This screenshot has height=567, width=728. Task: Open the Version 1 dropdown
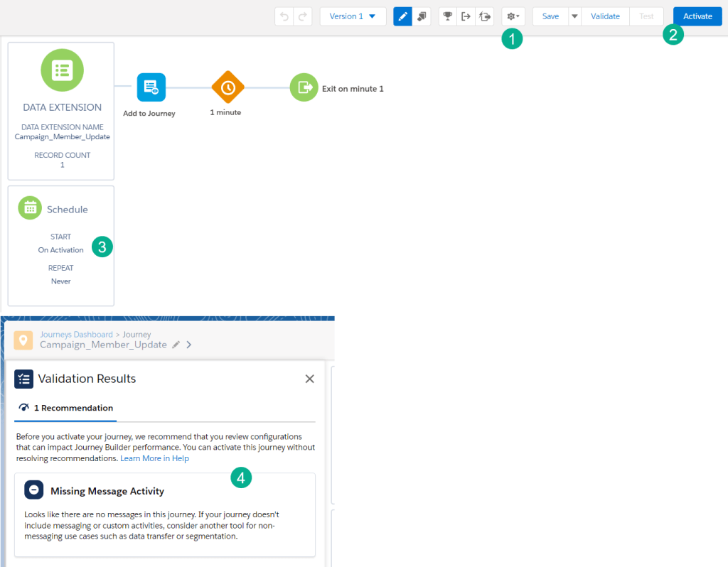coord(353,16)
